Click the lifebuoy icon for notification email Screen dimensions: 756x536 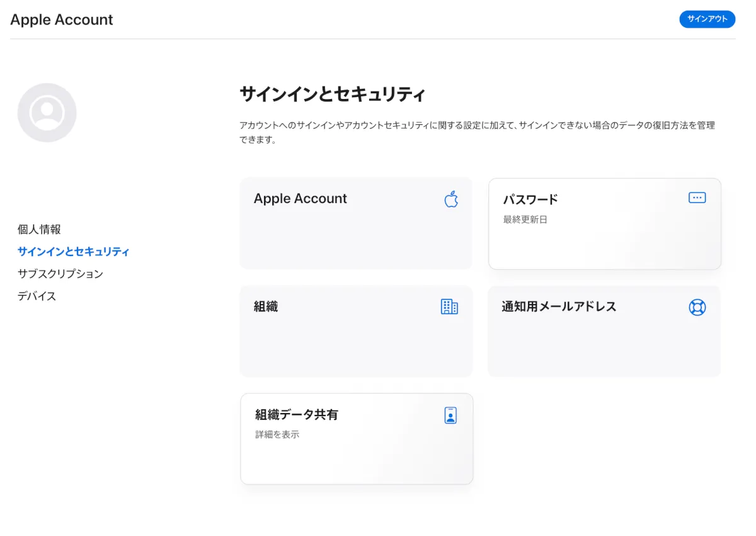coord(697,308)
